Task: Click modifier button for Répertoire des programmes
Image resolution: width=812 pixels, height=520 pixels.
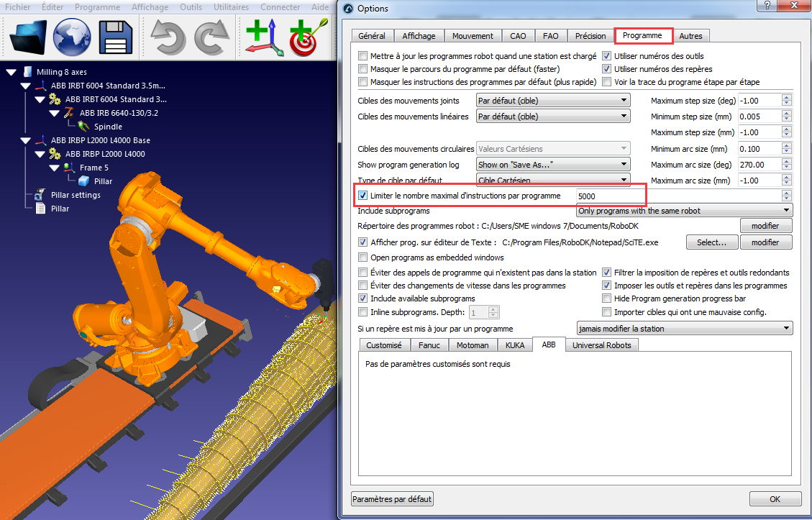Action: coord(766,226)
